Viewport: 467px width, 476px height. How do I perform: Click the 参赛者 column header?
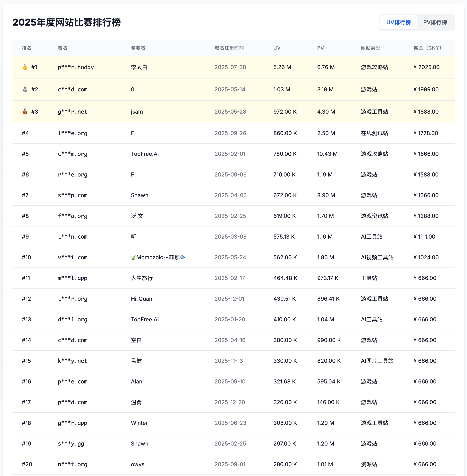138,48
